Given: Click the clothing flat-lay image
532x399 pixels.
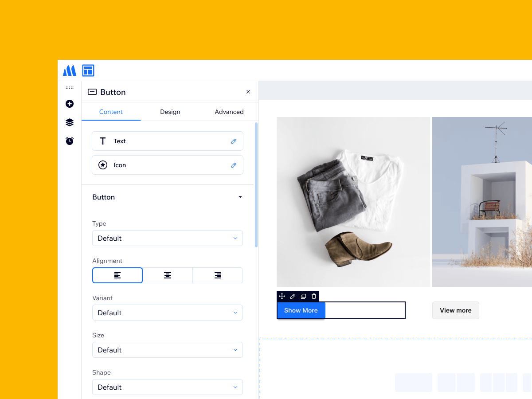Looking at the screenshot, I should point(353,202).
